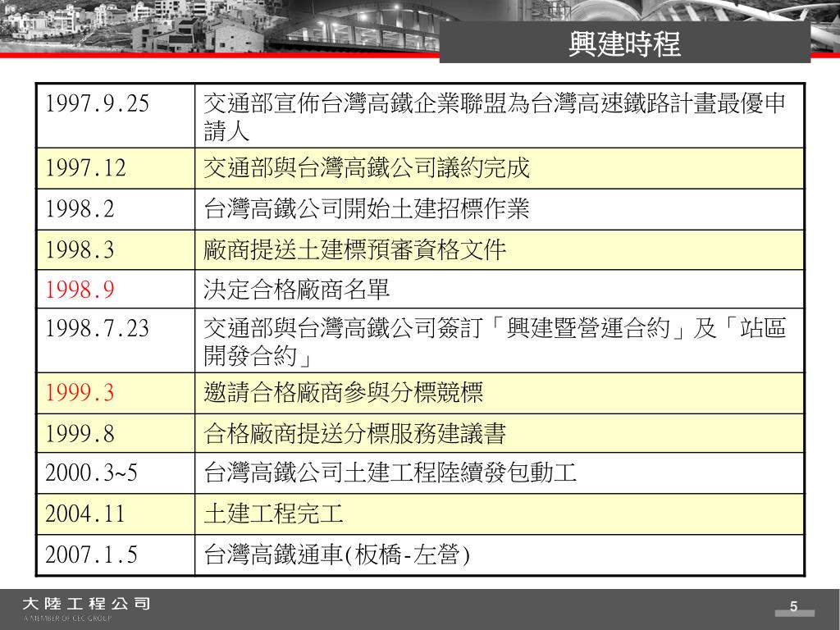This screenshot has height=630, width=840.
Task: Click the 大陸工程公司 footer logo
Action: [85, 609]
